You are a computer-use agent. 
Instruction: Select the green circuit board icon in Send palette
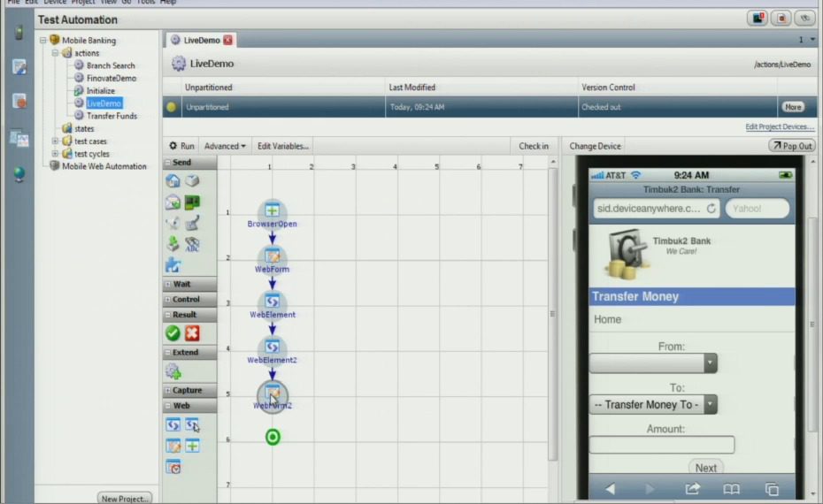[x=192, y=202]
